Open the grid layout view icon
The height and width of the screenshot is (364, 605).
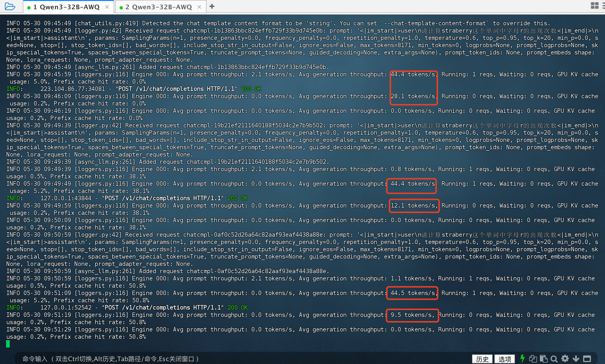coord(595,6)
